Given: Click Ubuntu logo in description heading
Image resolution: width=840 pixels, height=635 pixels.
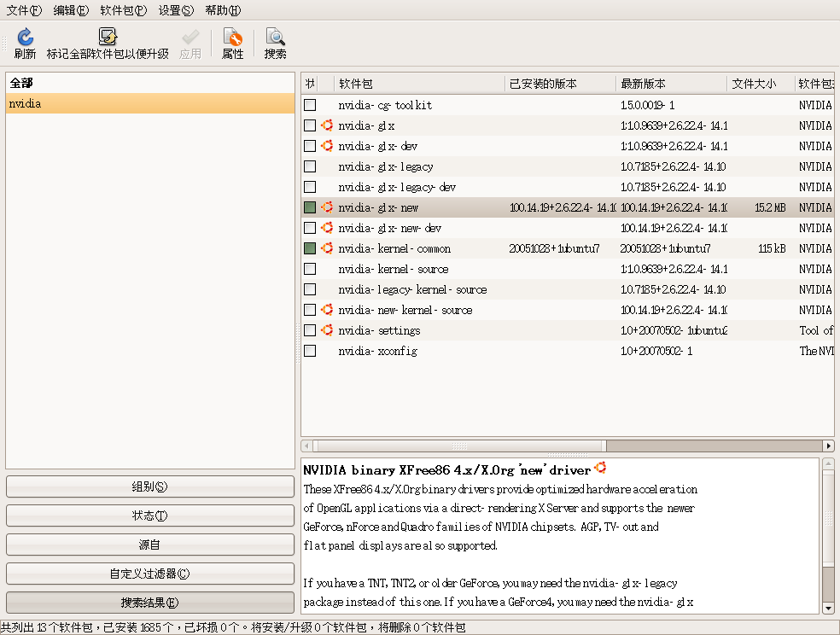Looking at the screenshot, I should pyautogui.click(x=600, y=468).
